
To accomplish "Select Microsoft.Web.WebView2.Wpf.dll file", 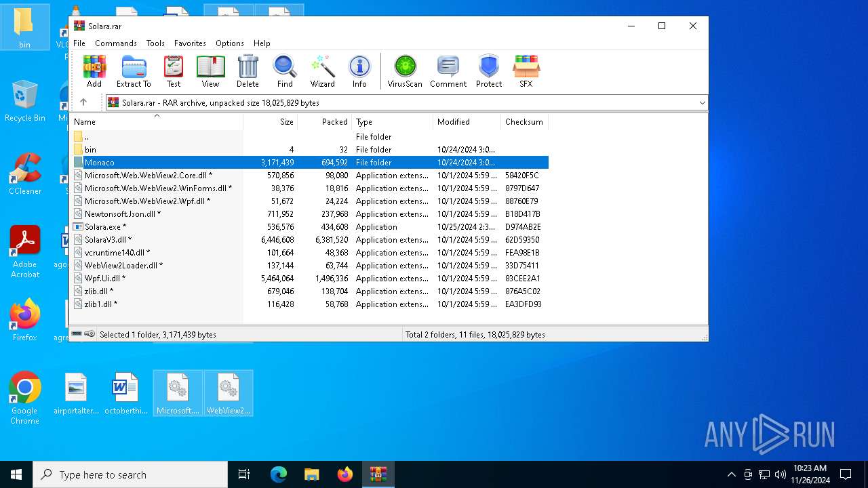I will pyautogui.click(x=309, y=201).
